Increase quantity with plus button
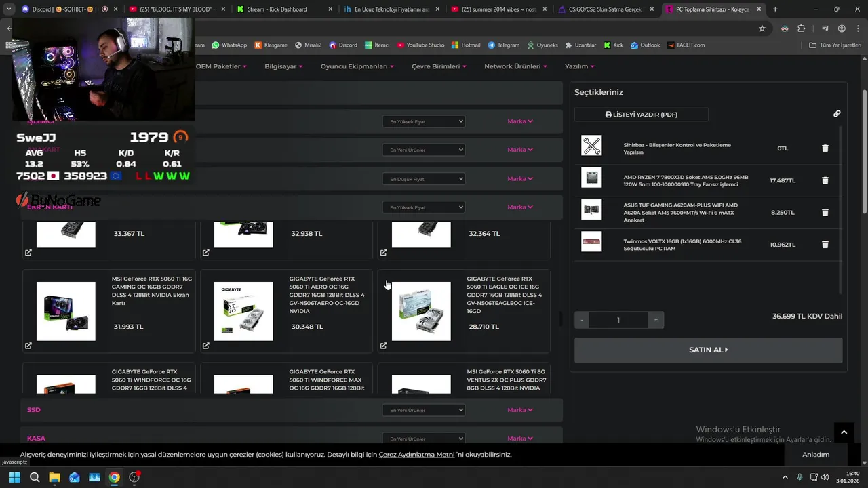Viewport: 868px width, 488px height. [656, 320]
